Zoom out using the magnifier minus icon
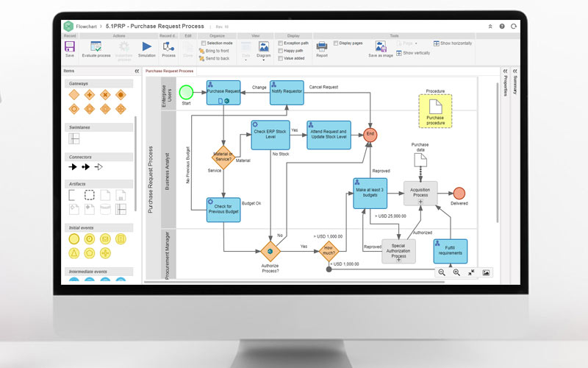The width and height of the screenshot is (588, 368). click(x=442, y=272)
